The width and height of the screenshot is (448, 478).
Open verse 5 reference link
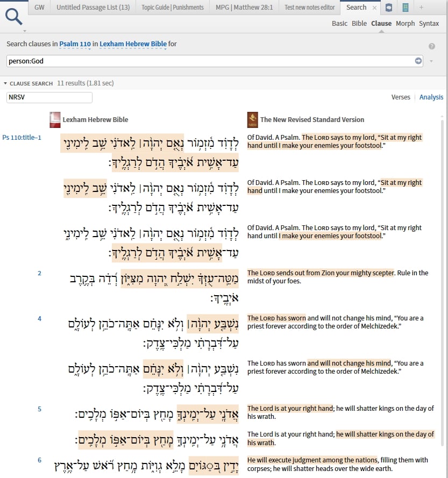tap(39, 409)
